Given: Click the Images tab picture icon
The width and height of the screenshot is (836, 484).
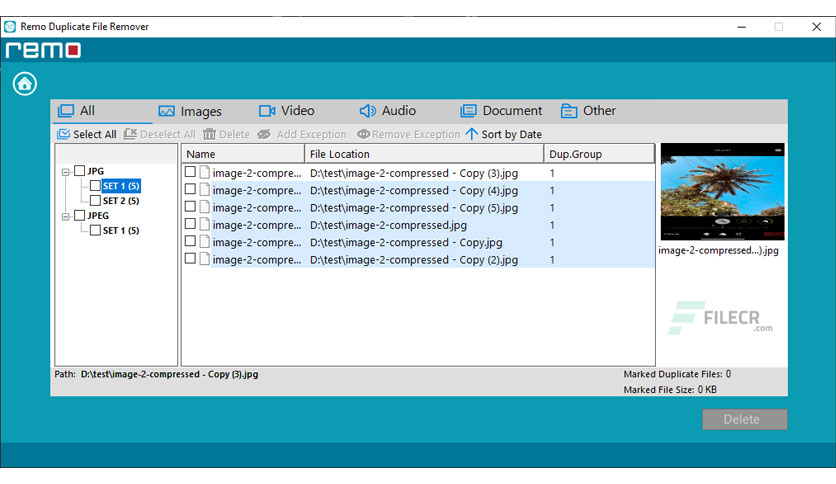Looking at the screenshot, I should coord(166,111).
